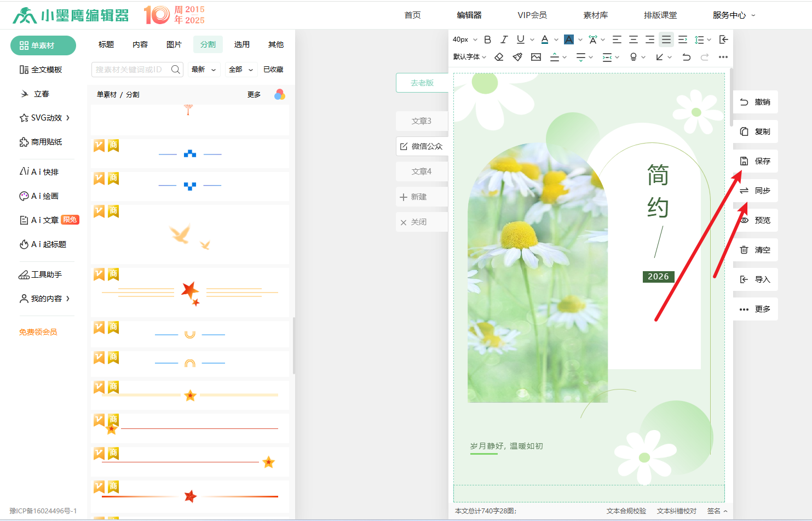Screen dimensions: 812x521
Task: Open the 全部 filter dropdown
Action: point(241,70)
